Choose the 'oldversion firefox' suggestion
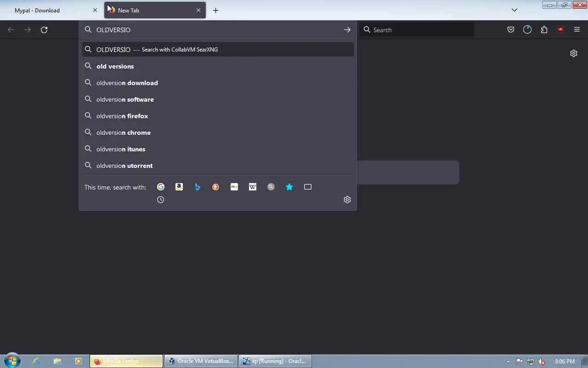The height and width of the screenshot is (368, 588). tap(218, 116)
